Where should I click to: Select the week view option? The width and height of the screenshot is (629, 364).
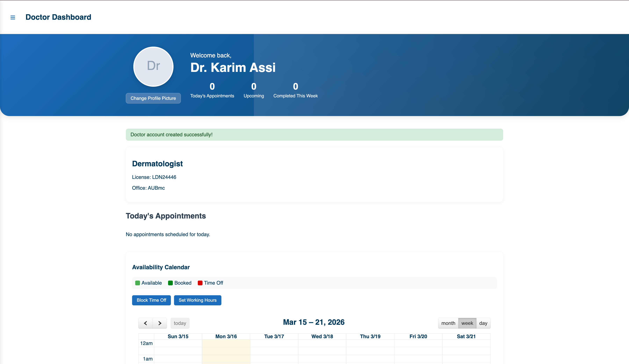click(x=467, y=323)
